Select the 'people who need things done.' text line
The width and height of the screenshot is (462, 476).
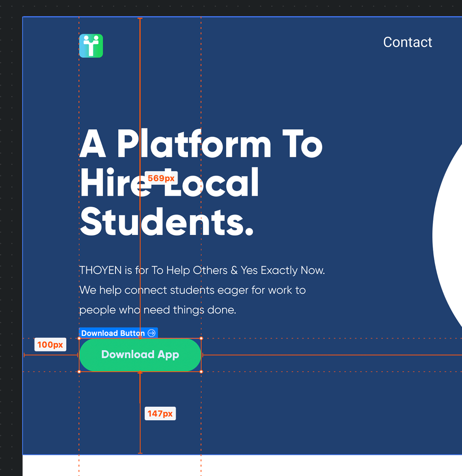click(157, 310)
